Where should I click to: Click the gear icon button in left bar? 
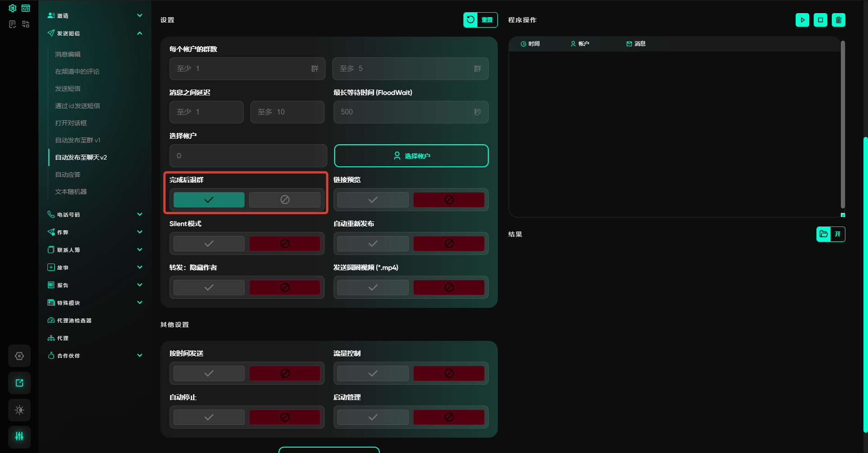19,356
